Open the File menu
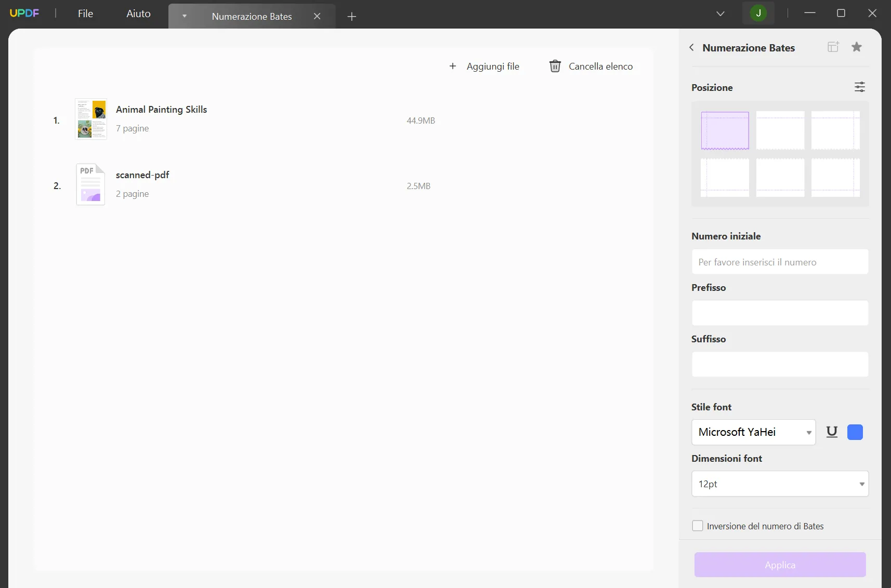 click(x=85, y=14)
